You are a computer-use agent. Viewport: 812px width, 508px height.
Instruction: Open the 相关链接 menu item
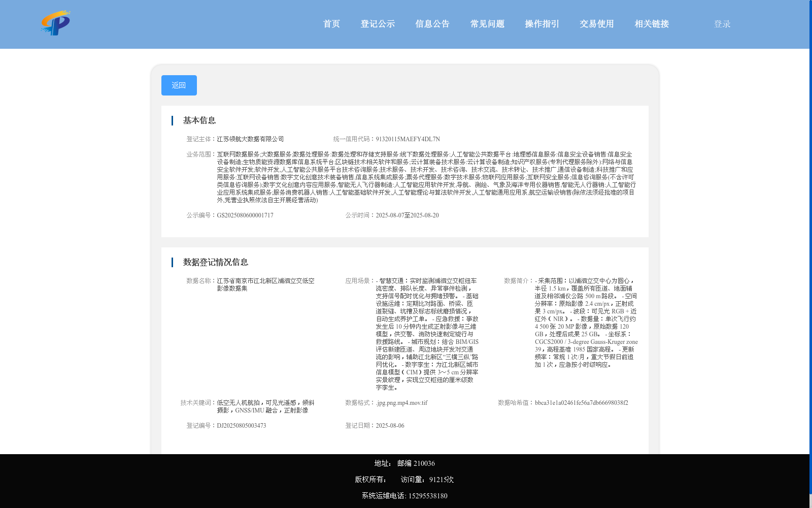(x=652, y=24)
